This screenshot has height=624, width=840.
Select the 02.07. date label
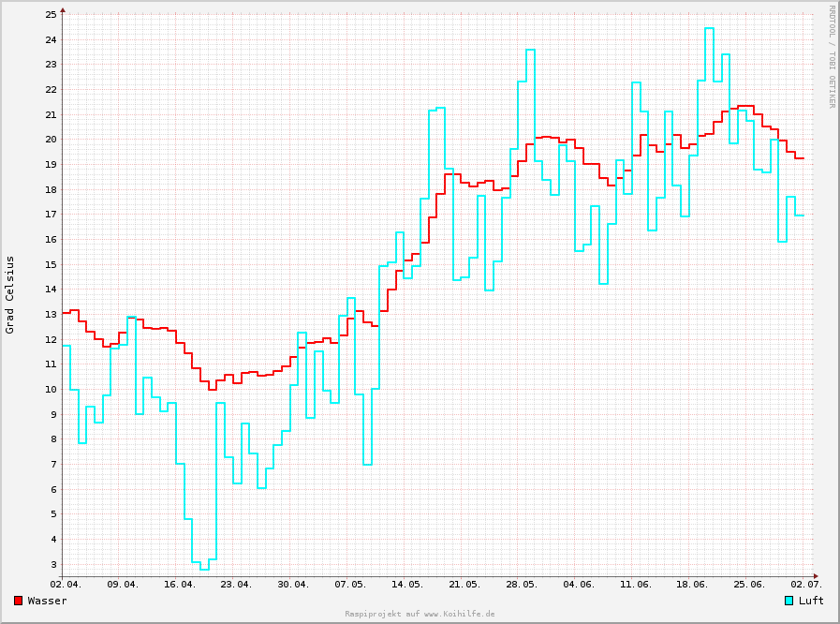coord(806,585)
